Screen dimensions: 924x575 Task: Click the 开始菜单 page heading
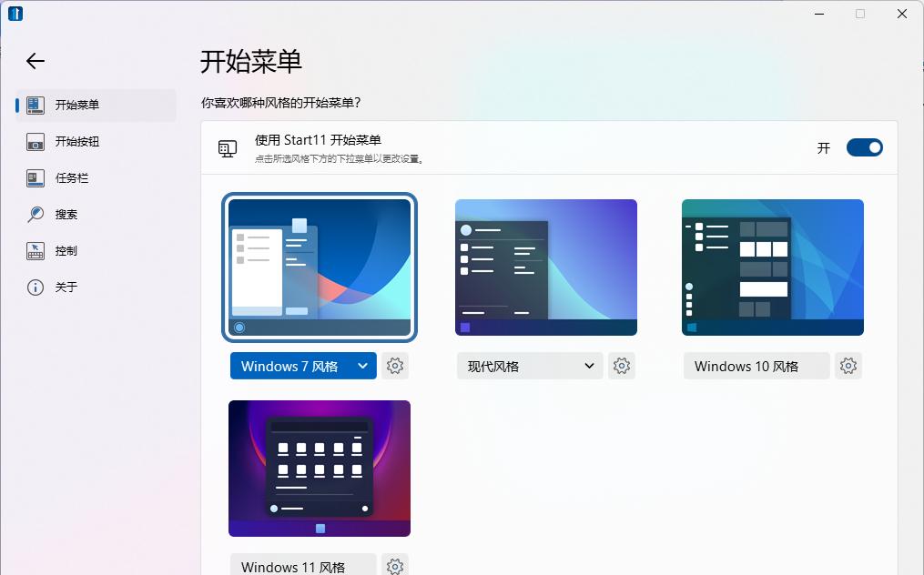pyautogui.click(x=251, y=61)
